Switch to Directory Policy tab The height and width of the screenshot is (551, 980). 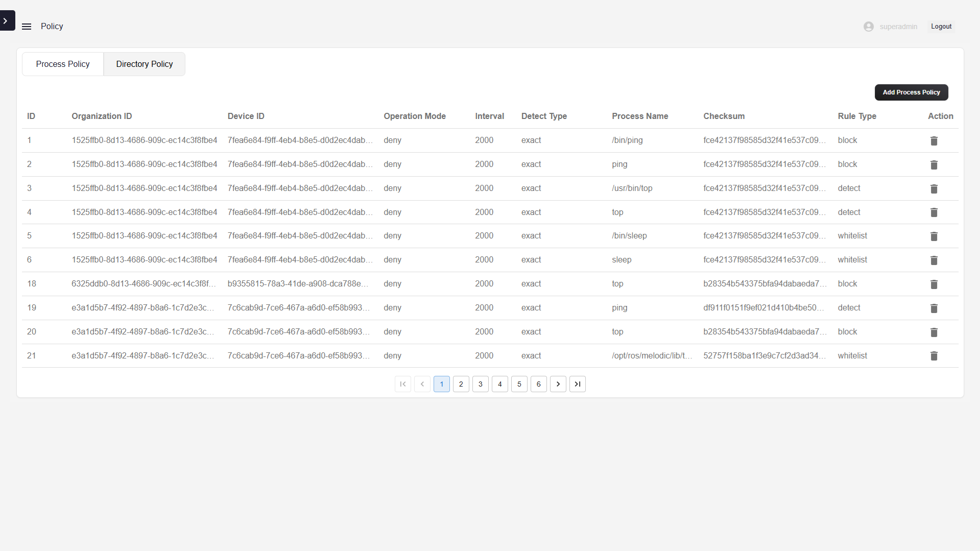tap(144, 64)
